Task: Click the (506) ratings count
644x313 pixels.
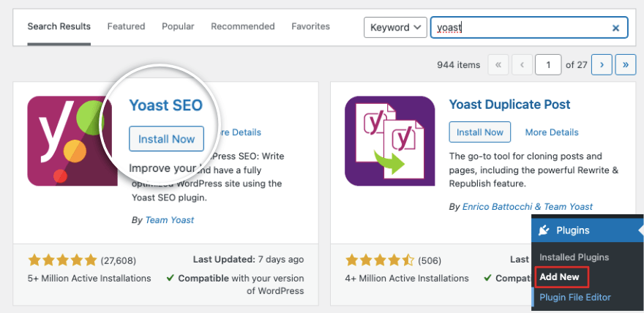Action: [x=430, y=260]
